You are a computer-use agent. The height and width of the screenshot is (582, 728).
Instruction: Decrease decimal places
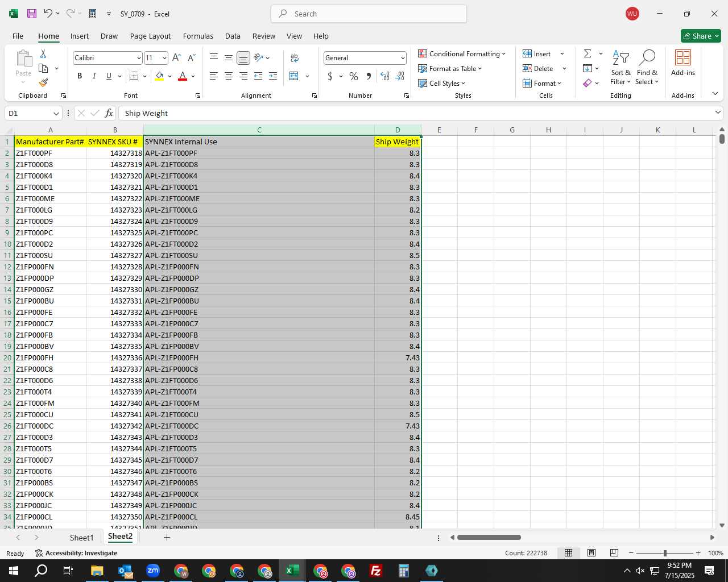[x=400, y=76]
